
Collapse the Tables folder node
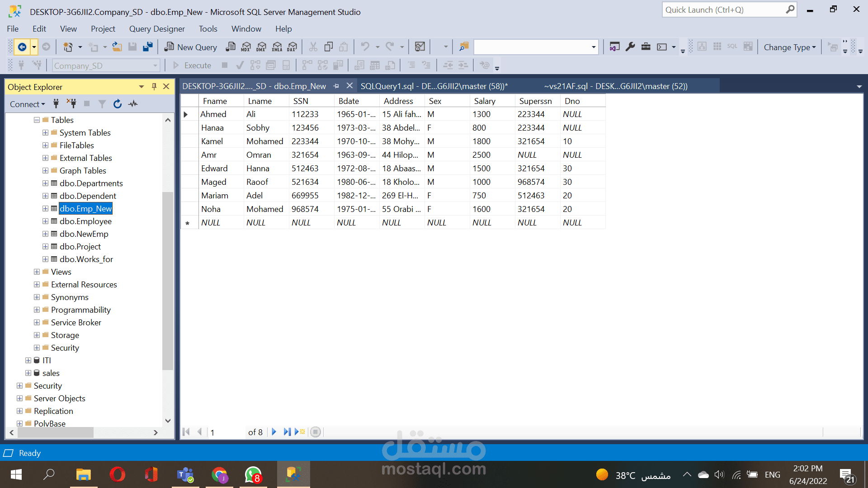click(x=37, y=120)
